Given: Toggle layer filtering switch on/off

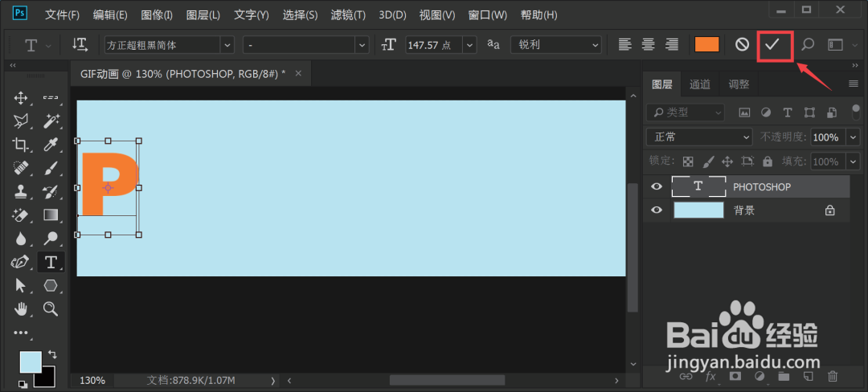Looking at the screenshot, I should tap(855, 112).
